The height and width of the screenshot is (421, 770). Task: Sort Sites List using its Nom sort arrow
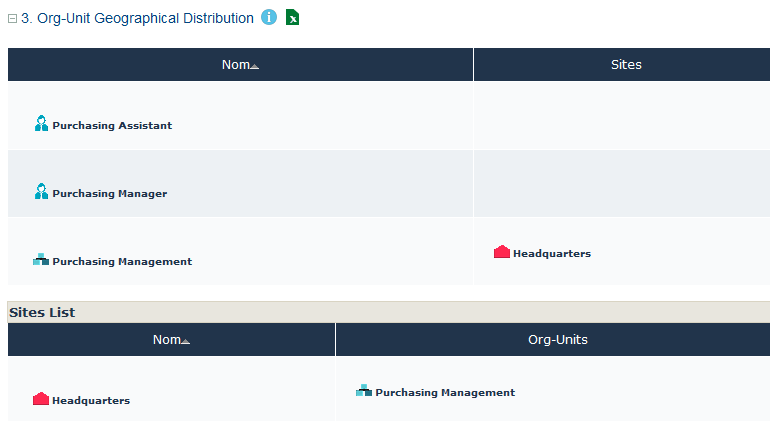coord(185,341)
